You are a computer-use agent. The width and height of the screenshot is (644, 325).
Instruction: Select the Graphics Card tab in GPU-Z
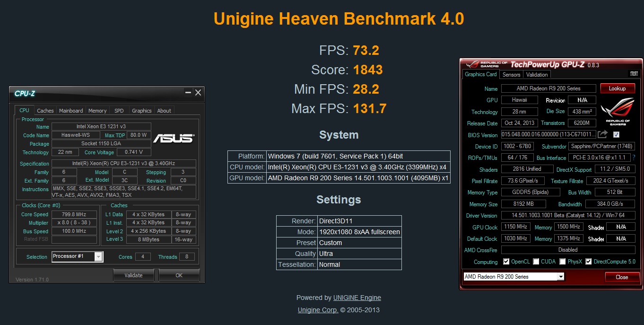[481, 74]
